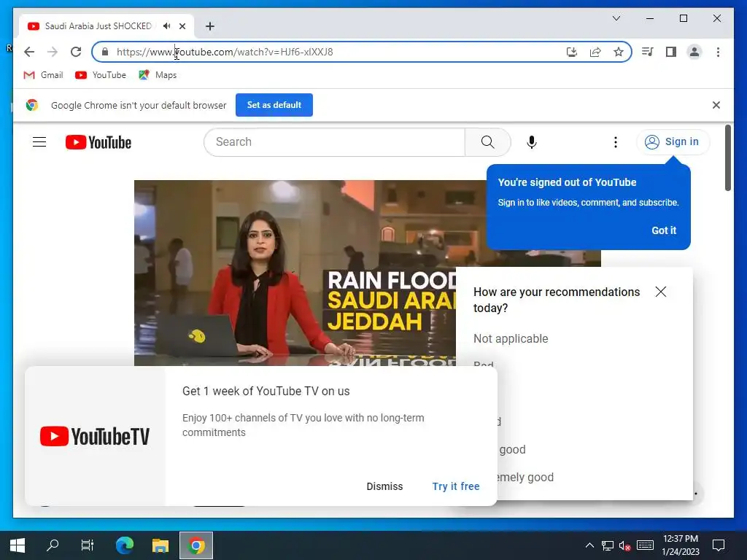
Task: Click the magnifier search button
Action: click(x=487, y=142)
